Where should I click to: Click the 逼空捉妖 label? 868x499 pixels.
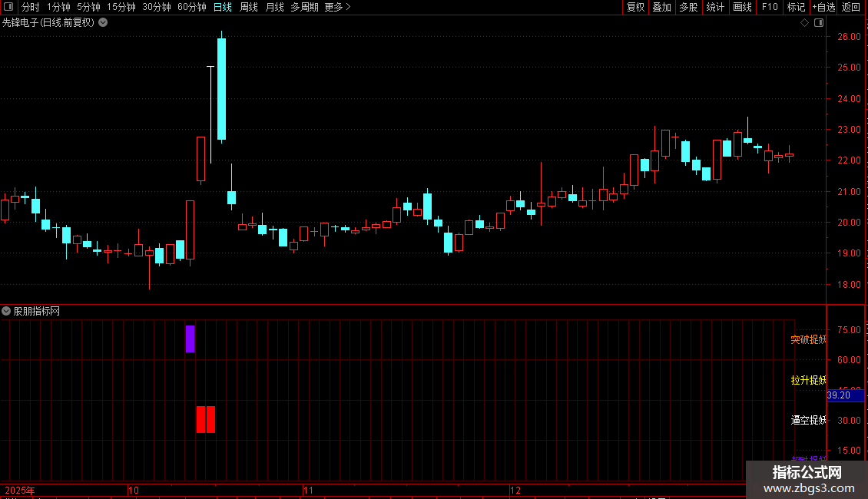click(x=808, y=421)
